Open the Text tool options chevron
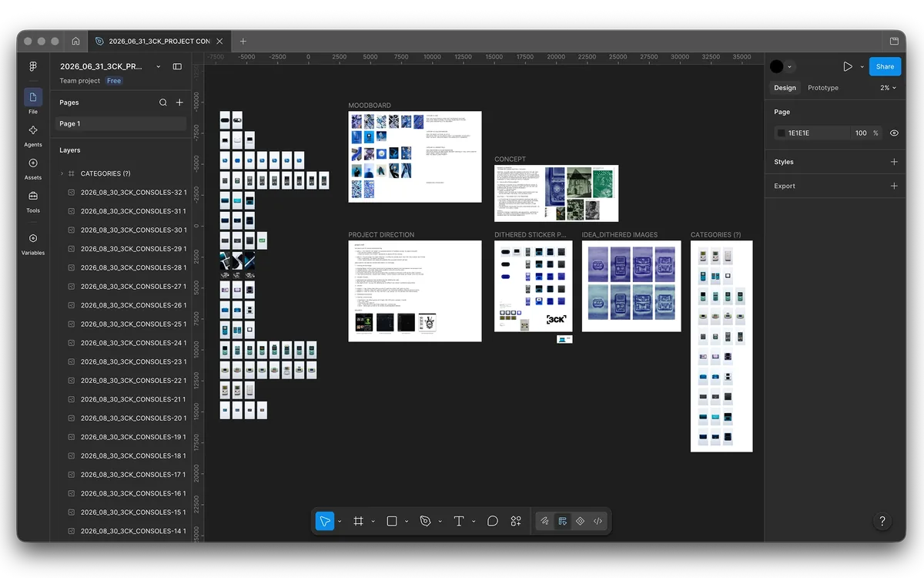The height and width of the screenshot is (578, 924). (x=474, y=522)
